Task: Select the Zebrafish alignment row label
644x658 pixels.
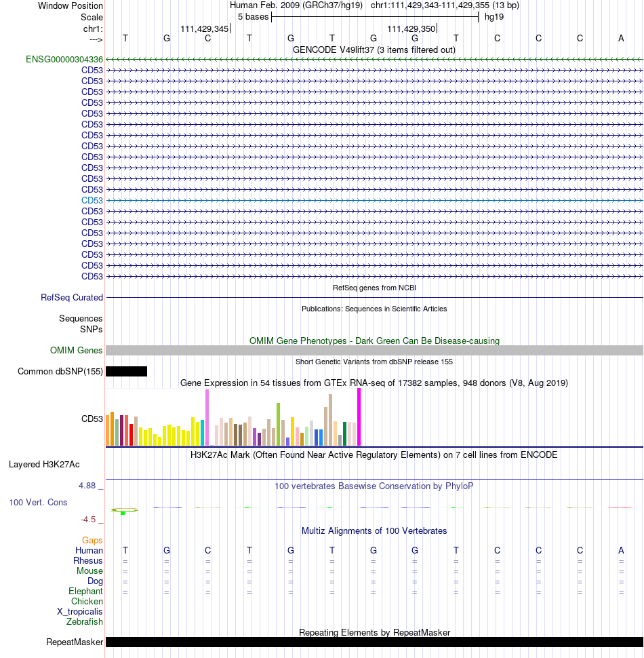Action: pos(84,621)
